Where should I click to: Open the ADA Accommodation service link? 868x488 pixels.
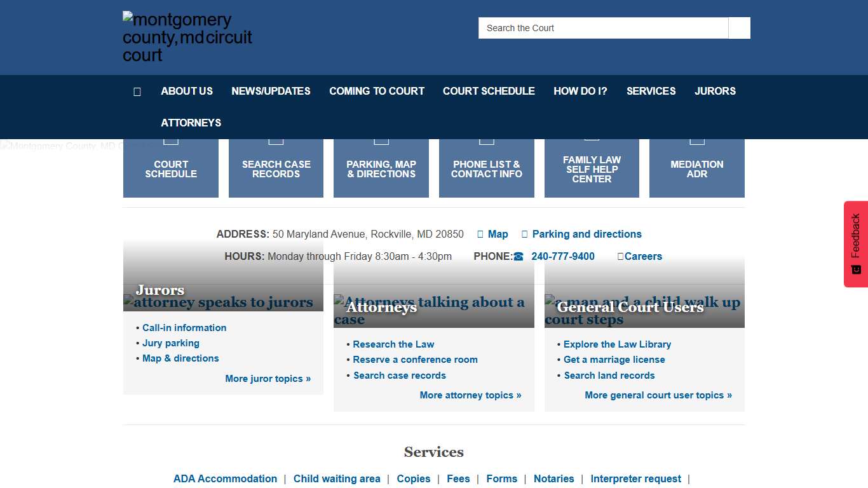225,479
